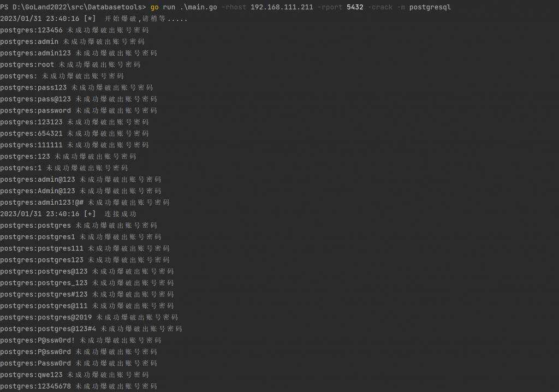
Task: Select the postgres:postgres@123 line
Action: coord(87,271)
